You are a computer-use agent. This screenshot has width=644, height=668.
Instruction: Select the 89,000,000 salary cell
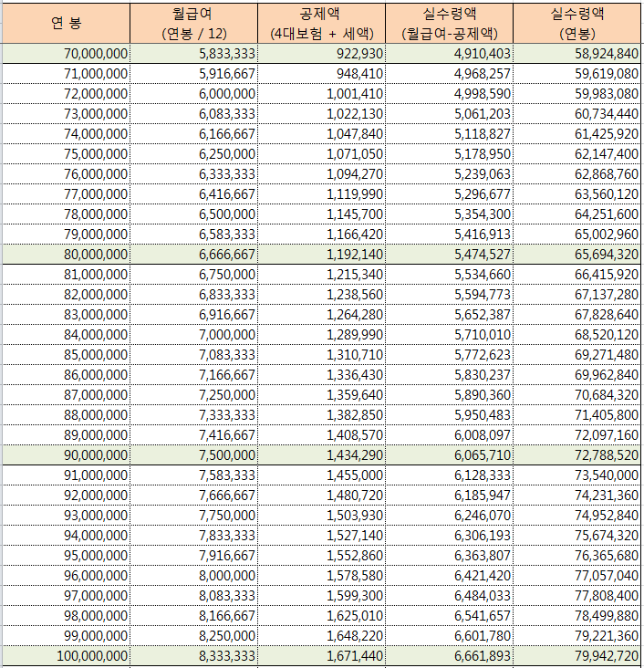click(66, 435)
